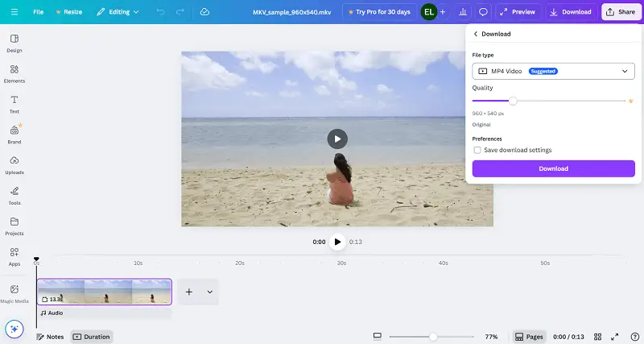Viewport: 644px width, 344px height.
Task: Open the File menu
Action: click(x=39, y=12)
